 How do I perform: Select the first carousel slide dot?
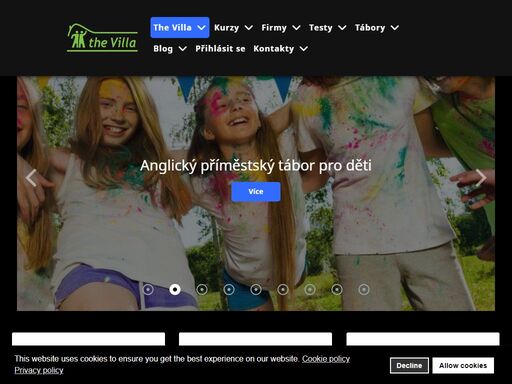click(x=148, y=289)
